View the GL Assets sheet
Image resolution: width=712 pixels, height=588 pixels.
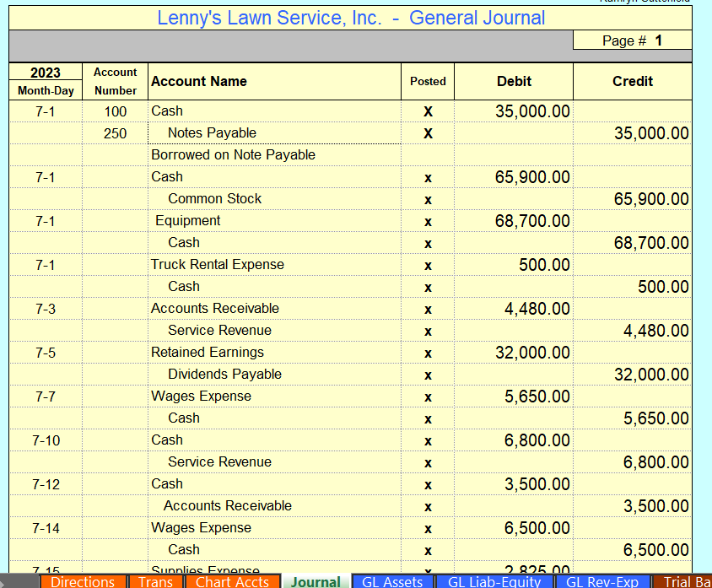click(x=391, y=581)
